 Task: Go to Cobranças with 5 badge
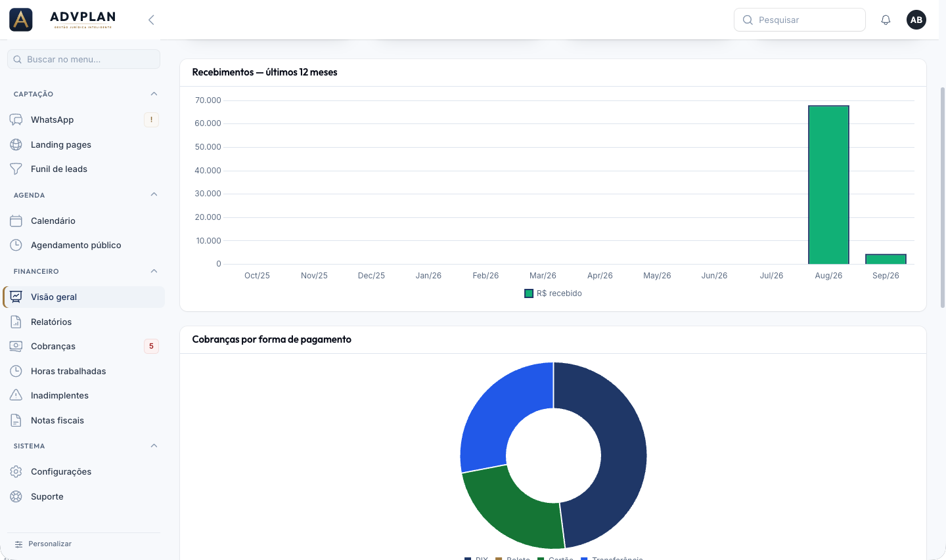click(84, 346)
